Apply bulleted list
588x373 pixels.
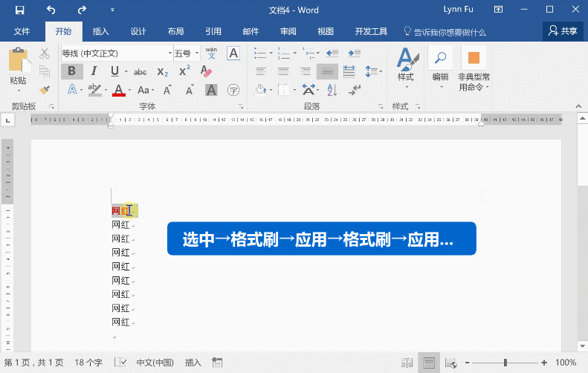point(260,53)
